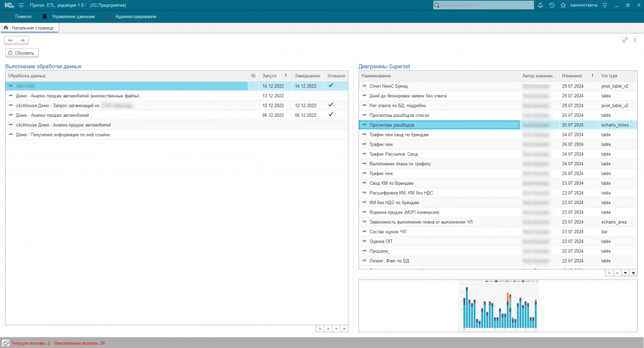
Task: Select row Просмотры дашбодов список
Action: point(498,116)
